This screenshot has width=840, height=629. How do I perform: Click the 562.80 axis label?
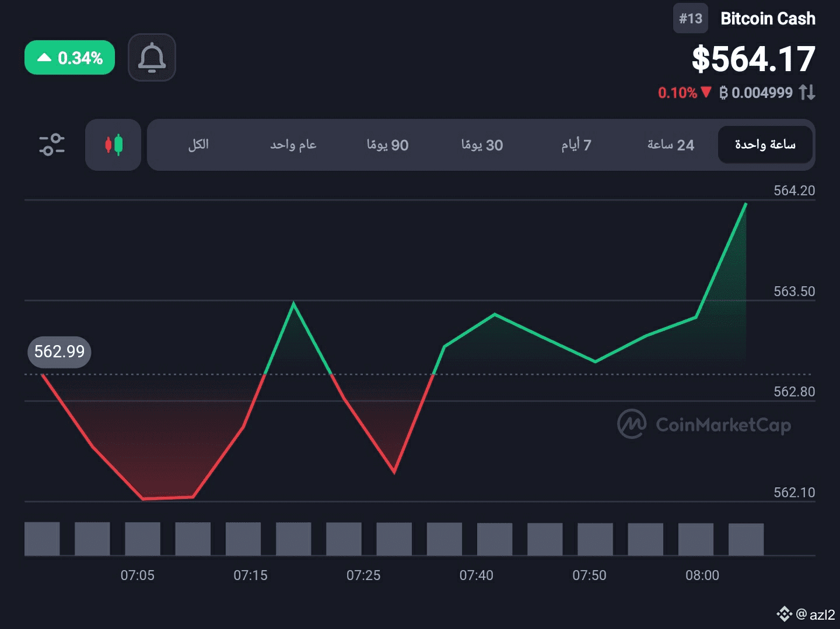tap(794, 392)
